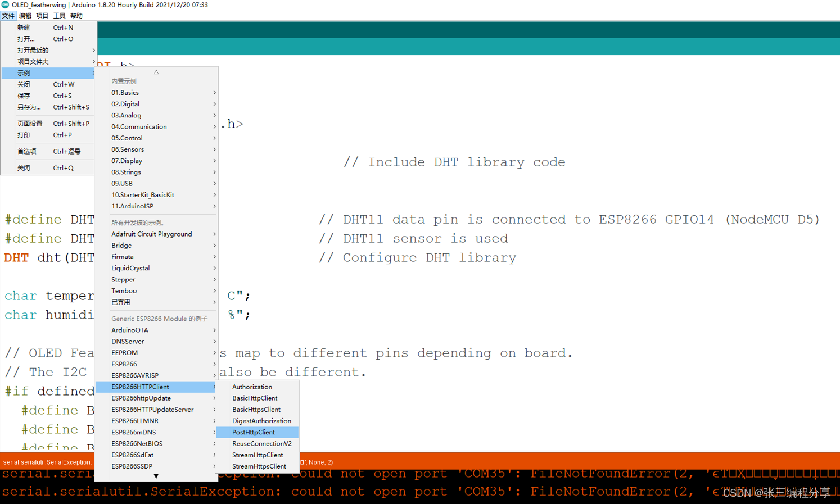
Task: Expand 05.Control examples
Action: click(156, 138)
